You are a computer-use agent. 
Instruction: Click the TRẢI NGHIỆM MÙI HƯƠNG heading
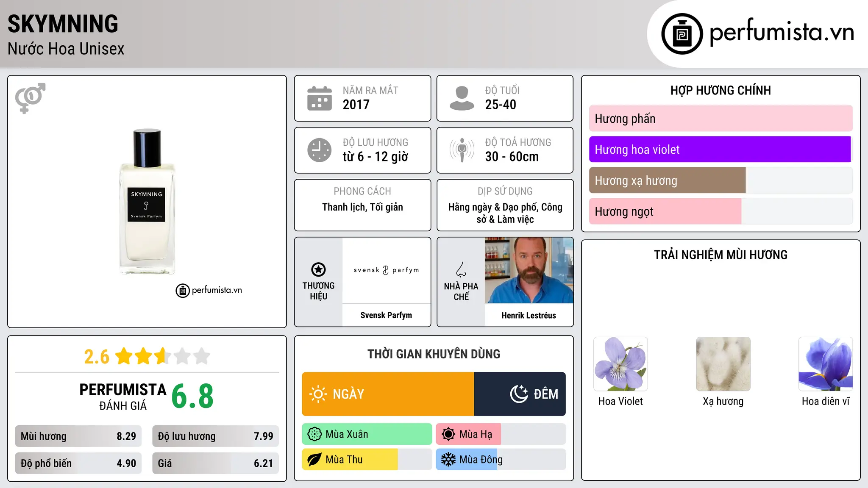[721, 255]
